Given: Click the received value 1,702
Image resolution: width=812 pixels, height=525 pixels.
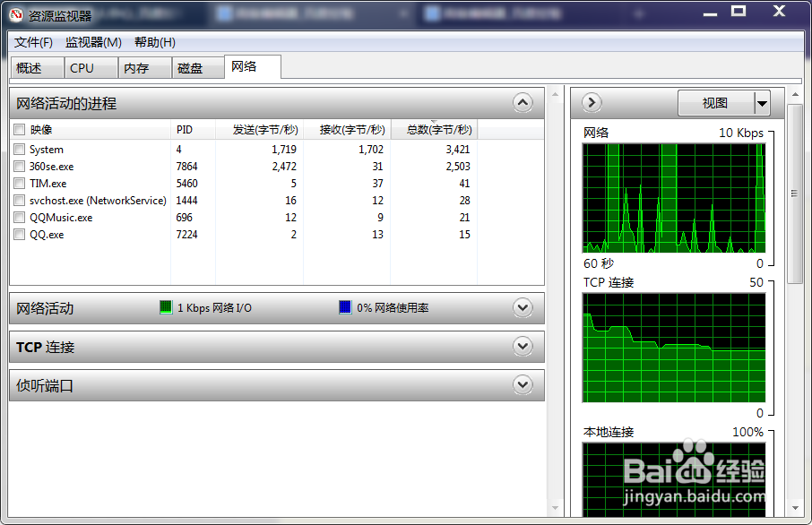Looking at the screenshot, I should pyautogui.click(x=371, y=150).
